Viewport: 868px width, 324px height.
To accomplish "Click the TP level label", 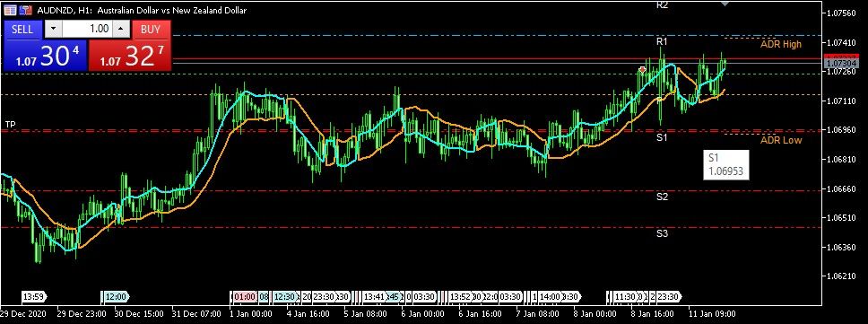I will pos(10,125).
